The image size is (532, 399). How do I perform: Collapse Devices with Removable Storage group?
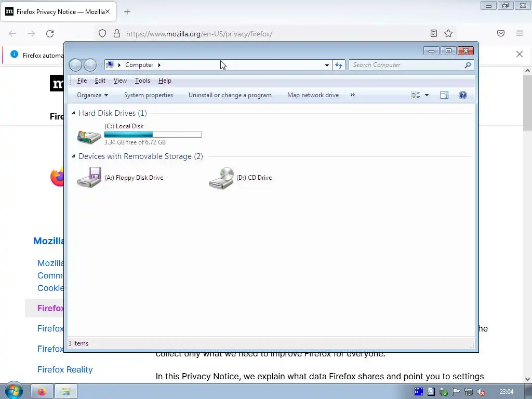pos(73,156)
